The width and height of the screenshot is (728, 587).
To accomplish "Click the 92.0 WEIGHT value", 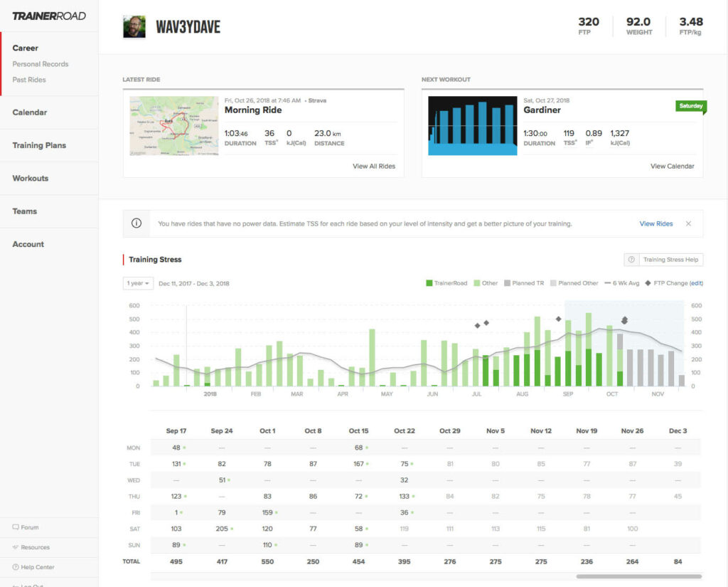I will pos(638,22).
